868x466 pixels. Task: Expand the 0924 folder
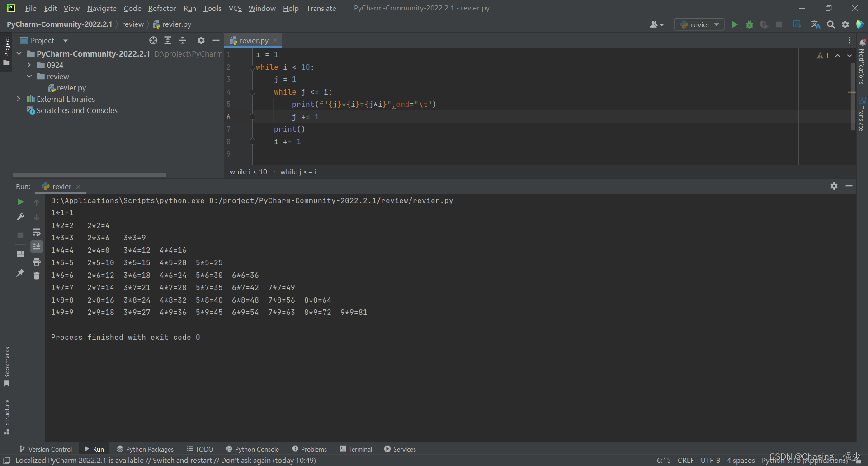[x=29, y=65]
